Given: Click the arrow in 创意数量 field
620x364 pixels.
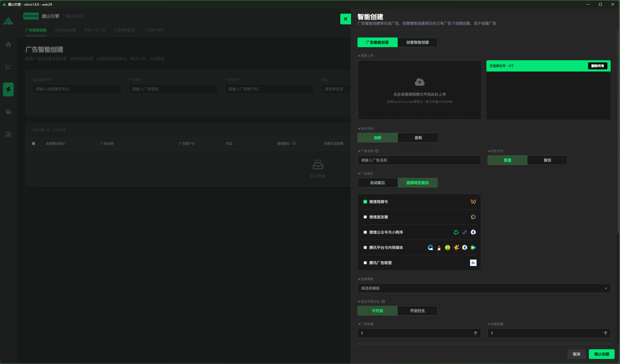Looking at the screenshot, I should (605, 333).
